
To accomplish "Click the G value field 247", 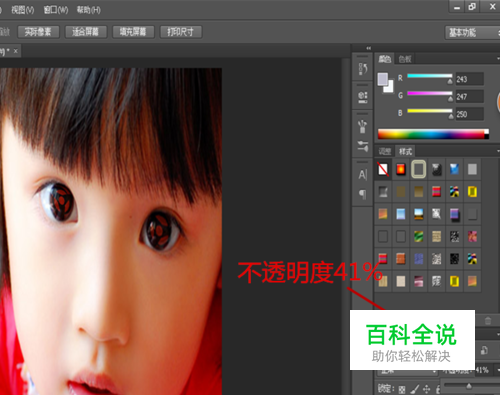I will 469,97.
